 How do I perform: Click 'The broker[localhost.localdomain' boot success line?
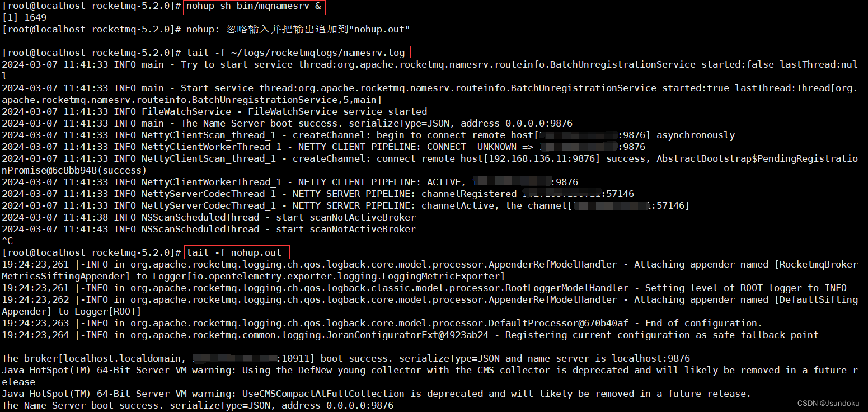tap(346, 359)
